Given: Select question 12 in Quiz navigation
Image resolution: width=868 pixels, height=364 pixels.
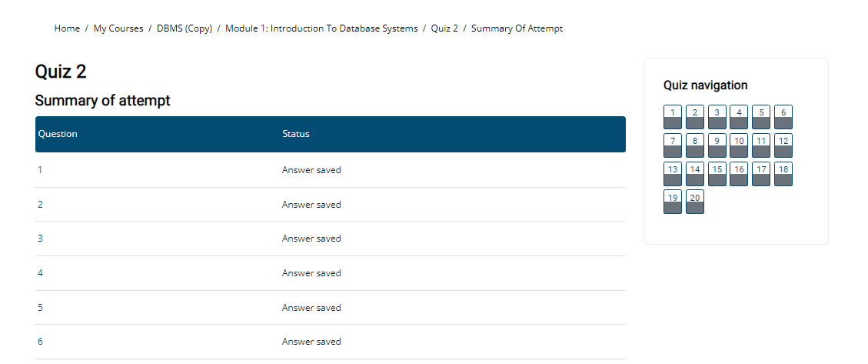Looking at the screenshot, I should click(x=783, y=145).
